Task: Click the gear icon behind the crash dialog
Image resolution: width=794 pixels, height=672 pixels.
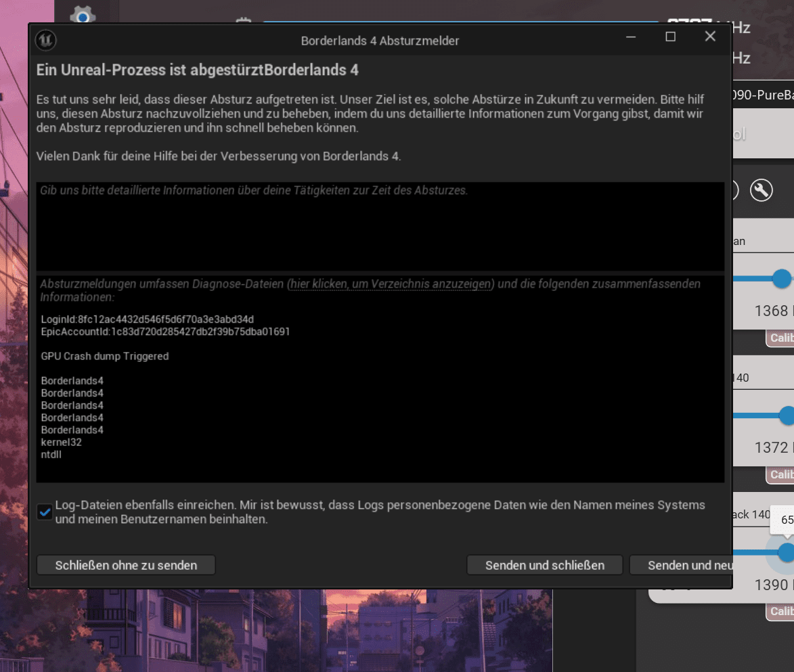Action: (83, 15)
